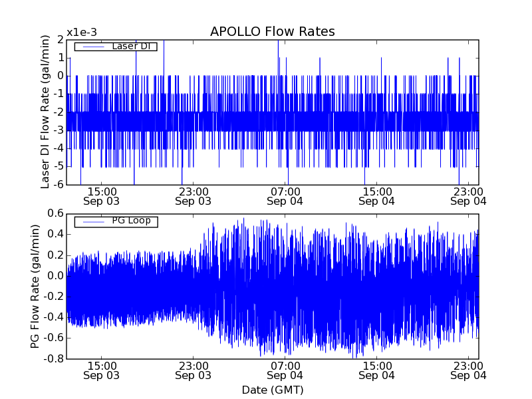Screen dimensions: 532x399
Task: Click the "-6" tick on Laser DI y-axis
Action: click(x=59, y=185)
